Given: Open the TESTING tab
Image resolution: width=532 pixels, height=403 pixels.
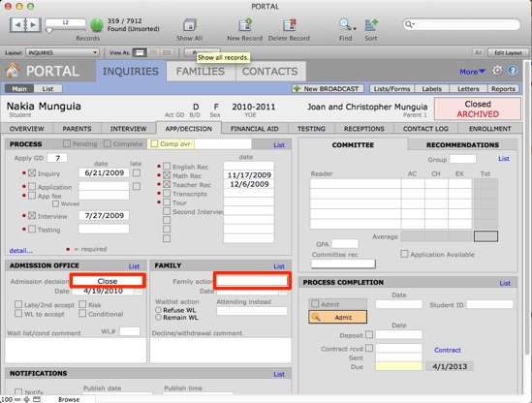Looking at the screenshot, I should coord(311,129).
